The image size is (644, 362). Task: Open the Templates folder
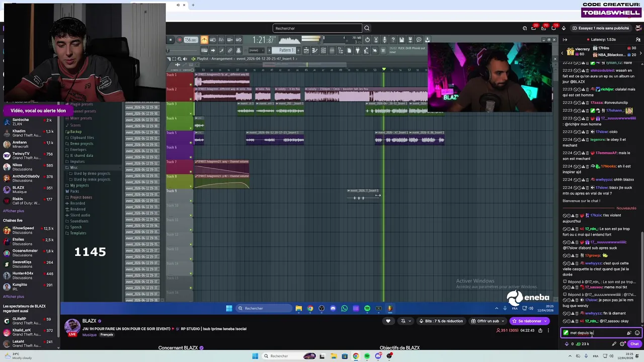(78, 233)
